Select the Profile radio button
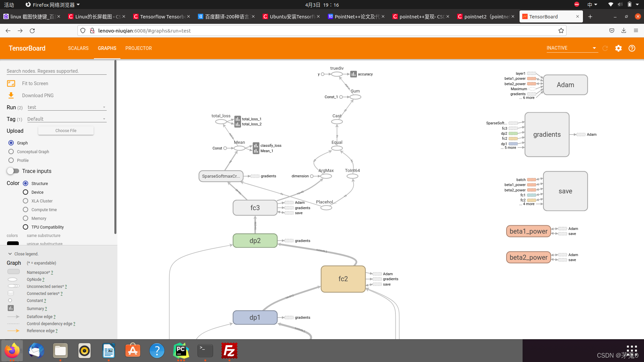The image size is (644, 362). tap(11, 160)
